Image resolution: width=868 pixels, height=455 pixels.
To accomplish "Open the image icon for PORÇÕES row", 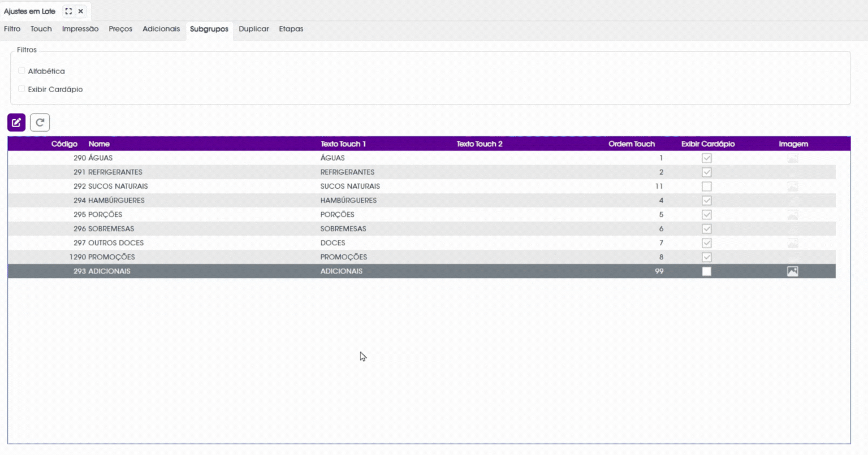I will tap(793, 215).
